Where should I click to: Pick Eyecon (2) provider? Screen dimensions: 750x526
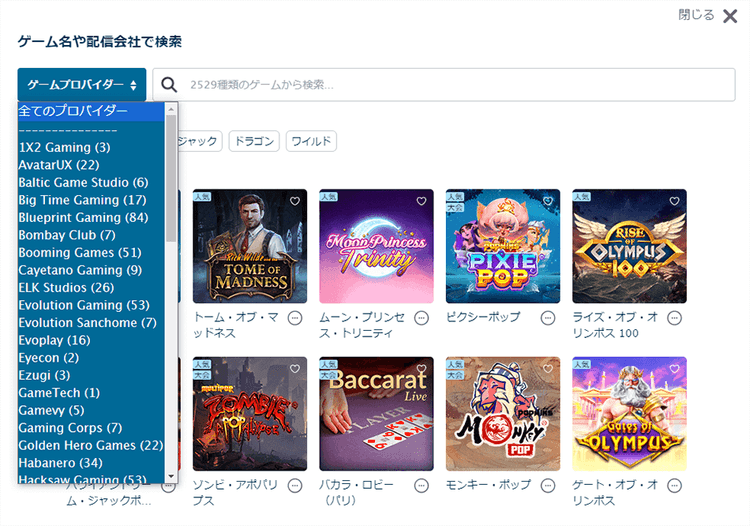click(91, 358)
